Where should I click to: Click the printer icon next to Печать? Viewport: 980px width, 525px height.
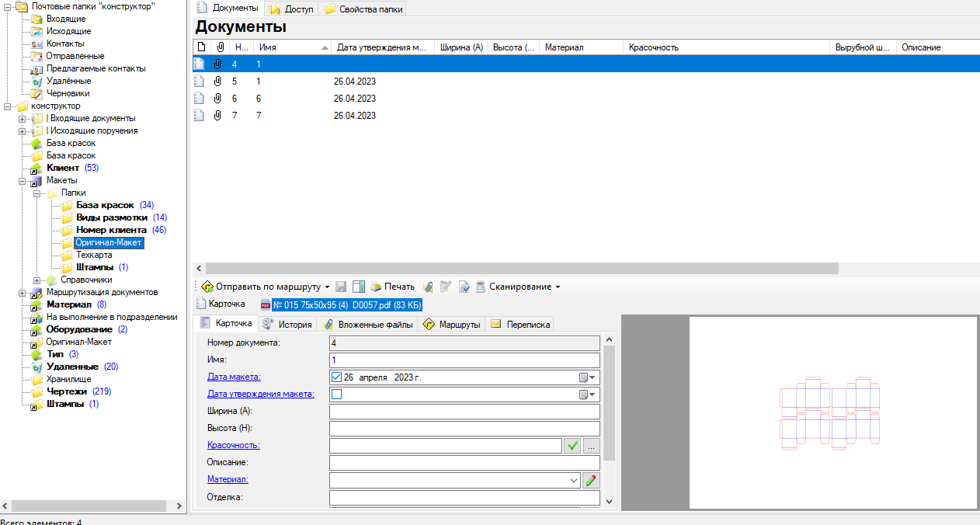pos(376,287)
